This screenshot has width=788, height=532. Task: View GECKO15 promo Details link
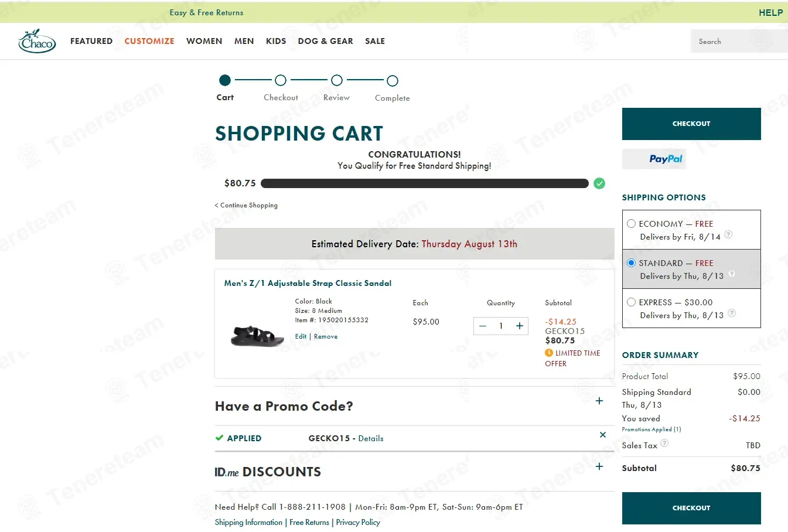pyautogui.click(x=371, y=438)
